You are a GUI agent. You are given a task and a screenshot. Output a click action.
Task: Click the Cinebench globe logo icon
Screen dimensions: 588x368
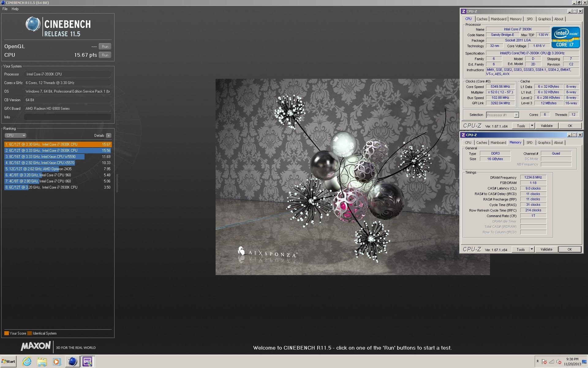coord(33,25)
